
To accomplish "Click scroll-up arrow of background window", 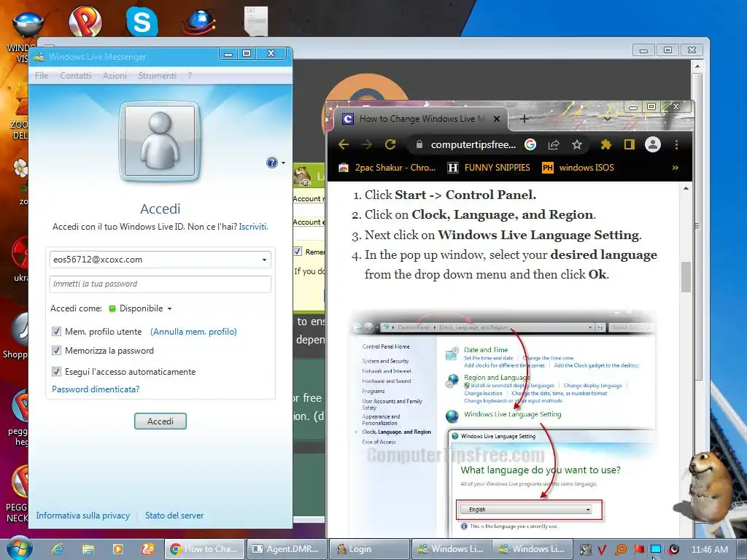I will [697, 66].
